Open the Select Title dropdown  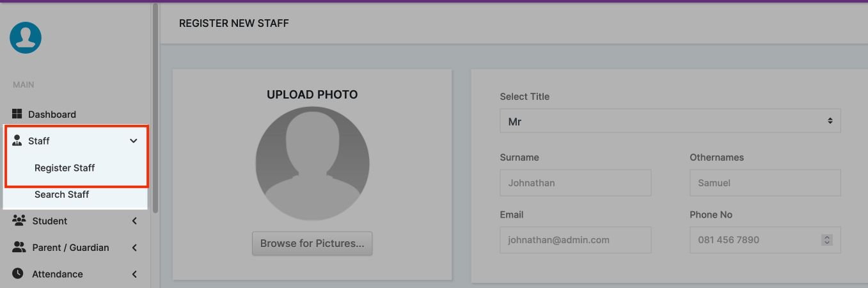click(x=670, y=121)
